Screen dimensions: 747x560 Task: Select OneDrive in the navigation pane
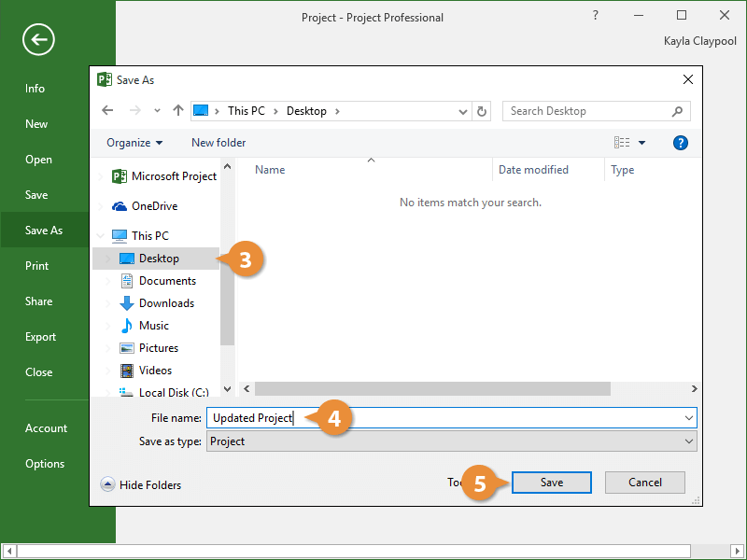tap(154, 206)
